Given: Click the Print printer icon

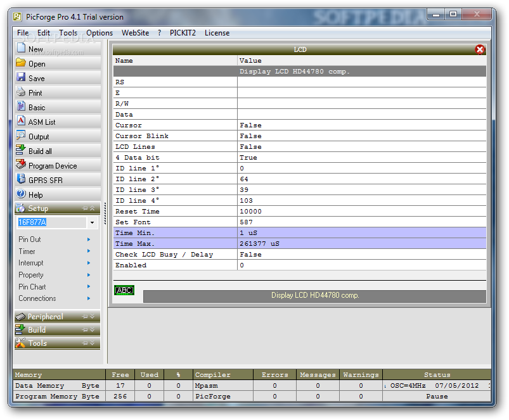Looking at the screenshot, I should pyautogui.click(x=21, y=91).
